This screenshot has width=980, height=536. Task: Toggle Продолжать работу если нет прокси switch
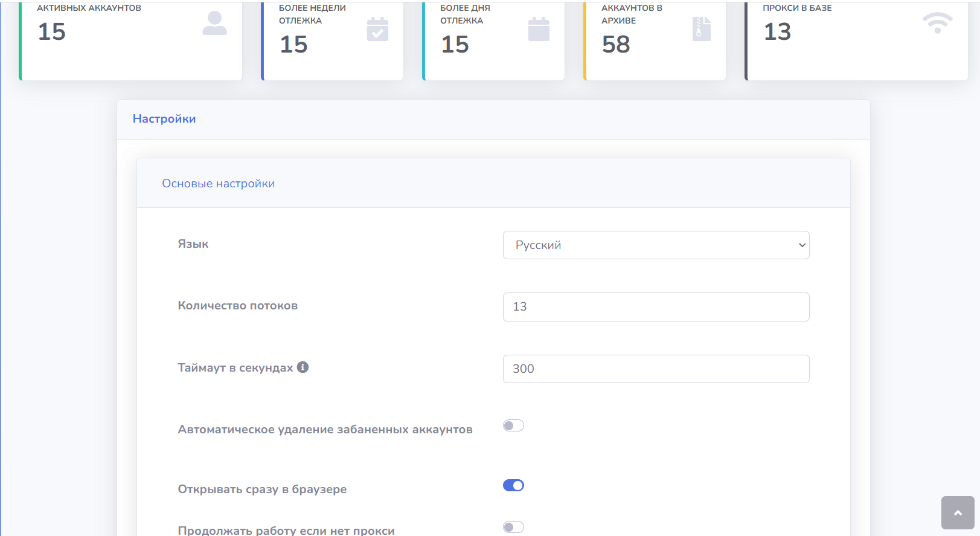(x=513, y=528)
